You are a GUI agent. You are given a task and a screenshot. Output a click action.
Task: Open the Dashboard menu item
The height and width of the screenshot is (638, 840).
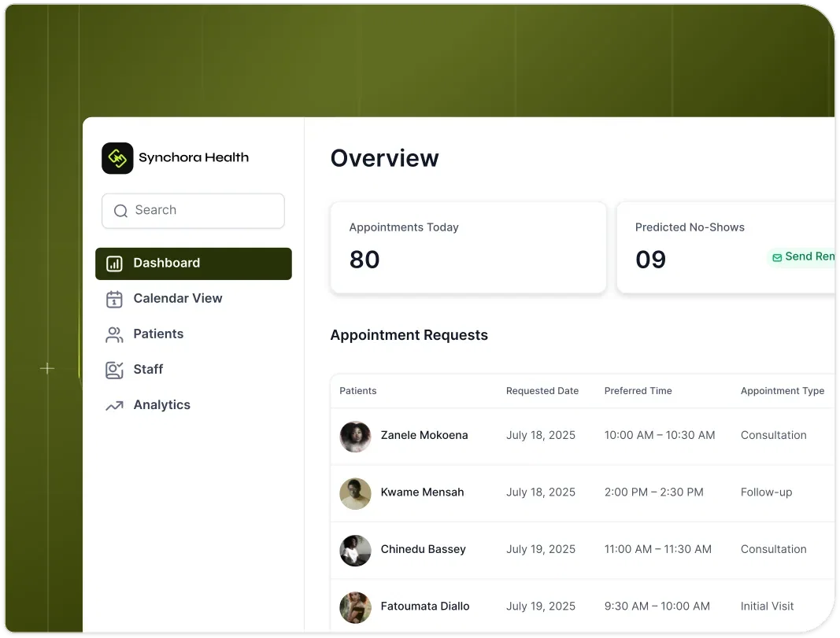click(x=194, y=264)
